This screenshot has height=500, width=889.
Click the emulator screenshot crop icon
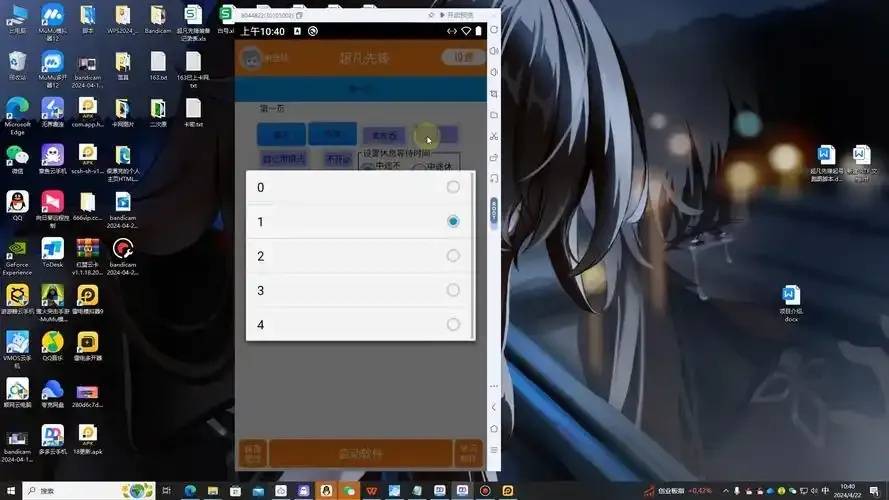pyautogui.click(x=494, y=94)
